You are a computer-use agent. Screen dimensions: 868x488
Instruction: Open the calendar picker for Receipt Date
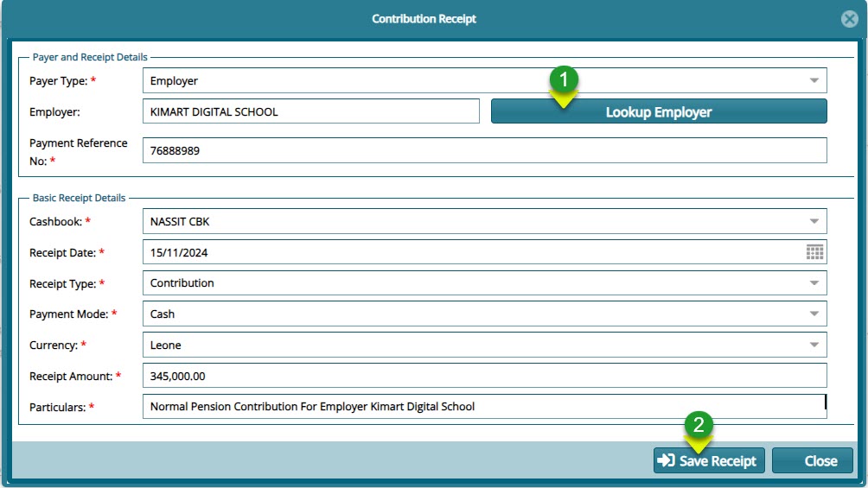[814, 252]
